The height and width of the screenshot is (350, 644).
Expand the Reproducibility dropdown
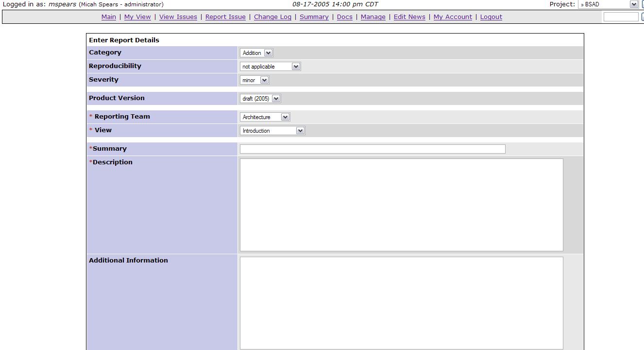[x=270, y=67]
